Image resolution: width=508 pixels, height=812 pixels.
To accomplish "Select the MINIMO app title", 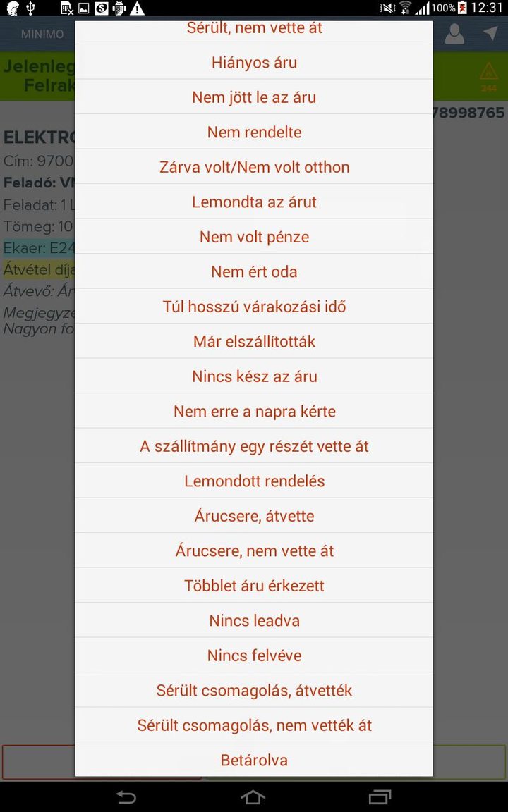I will pos(42,33).
